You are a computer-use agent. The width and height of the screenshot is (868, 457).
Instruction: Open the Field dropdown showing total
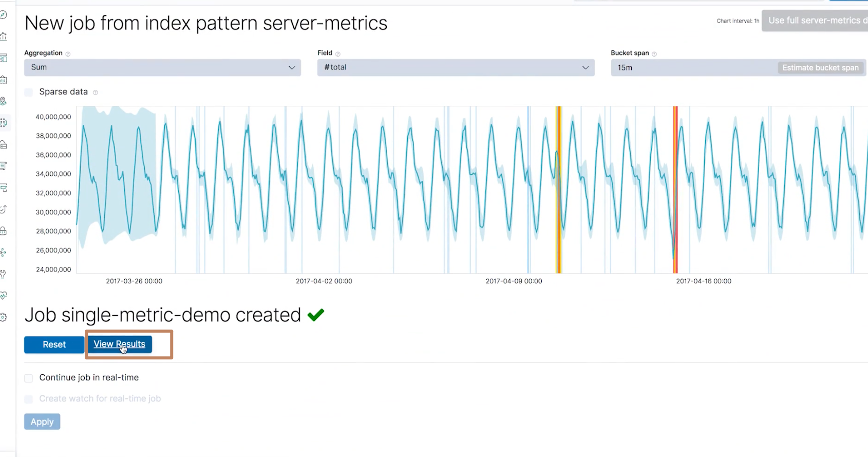click(456, 67)
